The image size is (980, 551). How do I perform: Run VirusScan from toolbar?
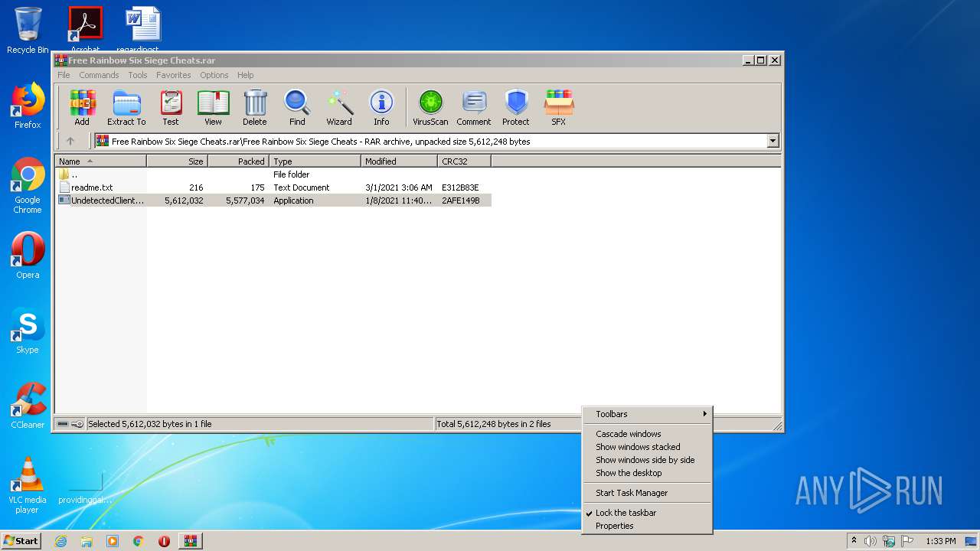[430, 108]
